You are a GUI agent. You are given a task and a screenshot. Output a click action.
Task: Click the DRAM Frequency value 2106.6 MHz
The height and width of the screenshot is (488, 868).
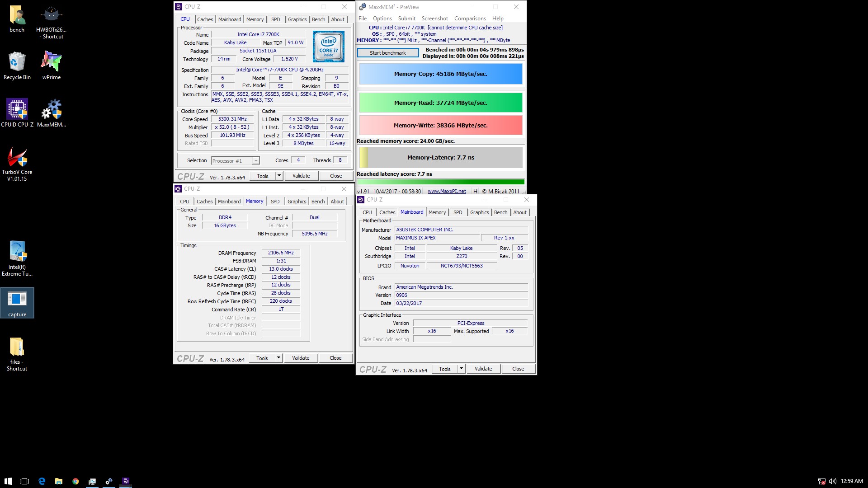click(x=281, y=253)
